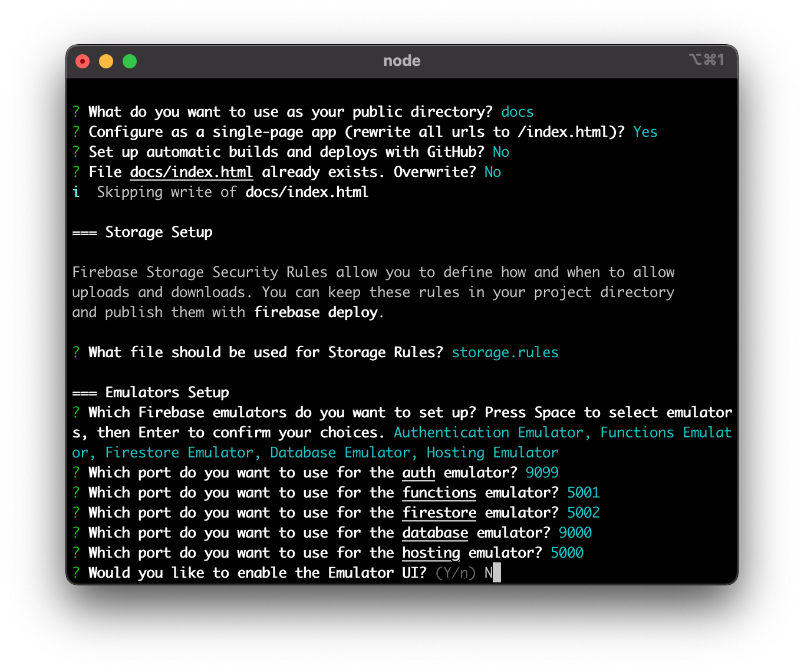This screenshot has width=804, height=672.
Task: Select hosting port value 5000
Action: click(x=567, y=553)
